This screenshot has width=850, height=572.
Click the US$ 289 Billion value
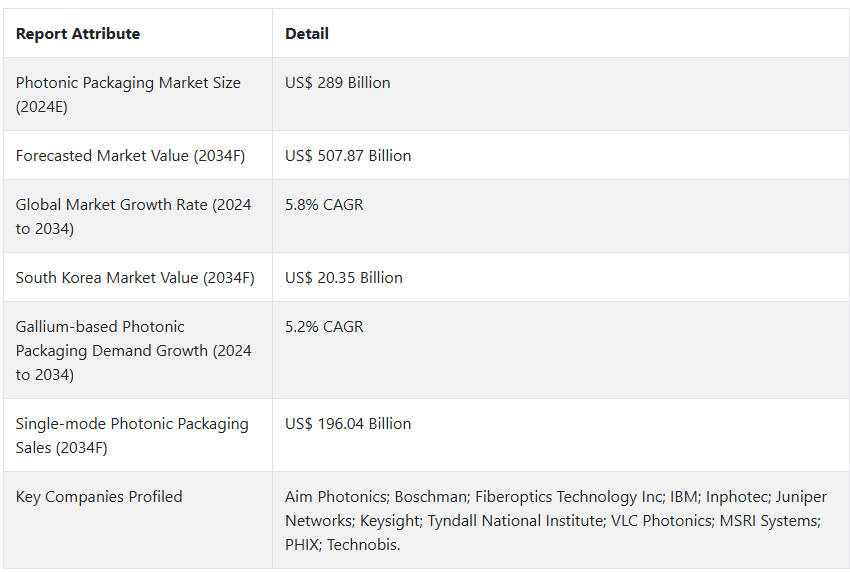(338, 82)
